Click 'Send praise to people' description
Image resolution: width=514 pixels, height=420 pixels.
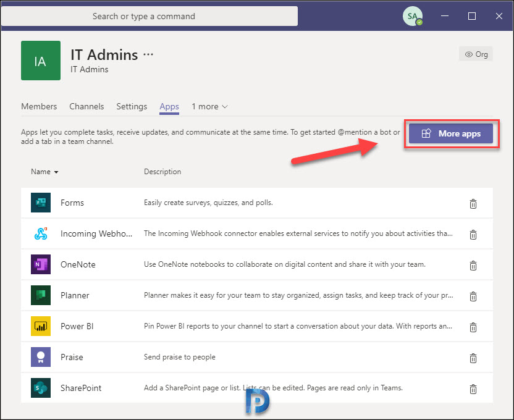[180, 357]
